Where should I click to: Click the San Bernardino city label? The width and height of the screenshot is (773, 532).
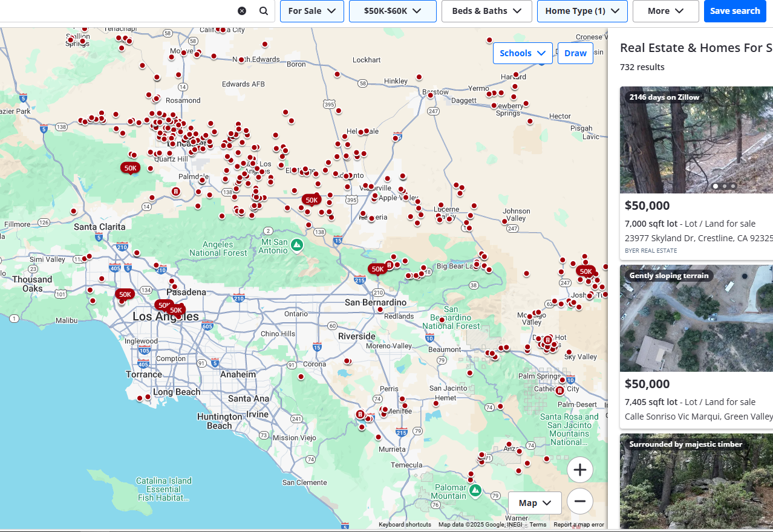tap(376, 302)
